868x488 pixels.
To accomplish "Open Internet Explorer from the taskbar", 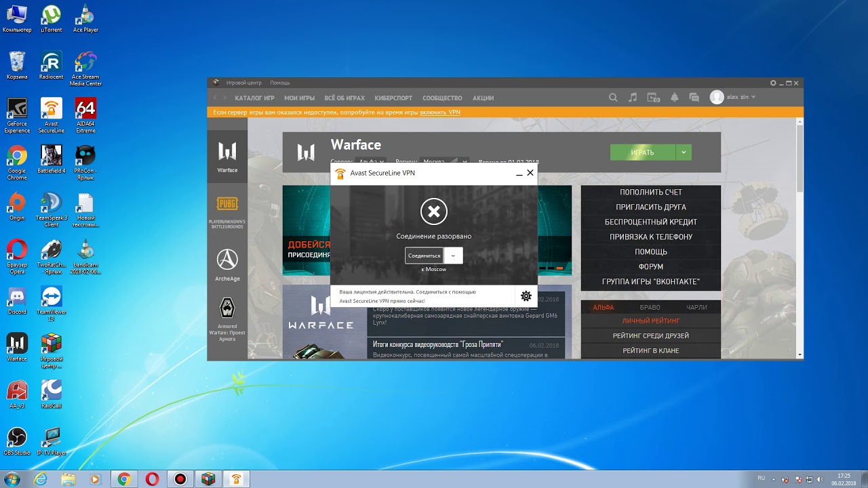I will tap(41, 479).
